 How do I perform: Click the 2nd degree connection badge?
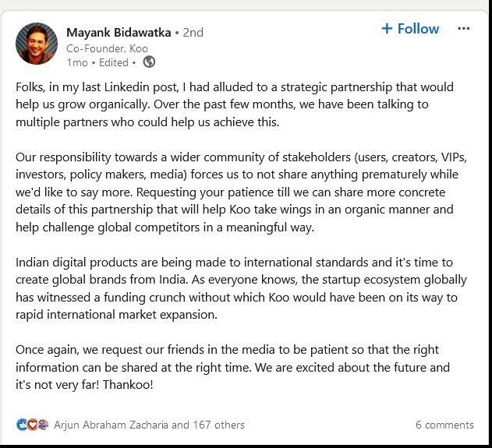[x=193, y=32]
